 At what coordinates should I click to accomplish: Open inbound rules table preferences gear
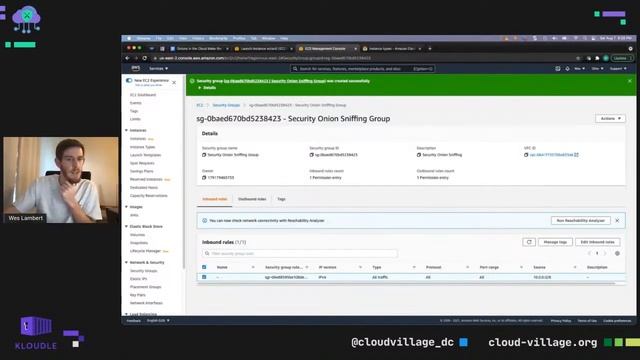[617, 253]
